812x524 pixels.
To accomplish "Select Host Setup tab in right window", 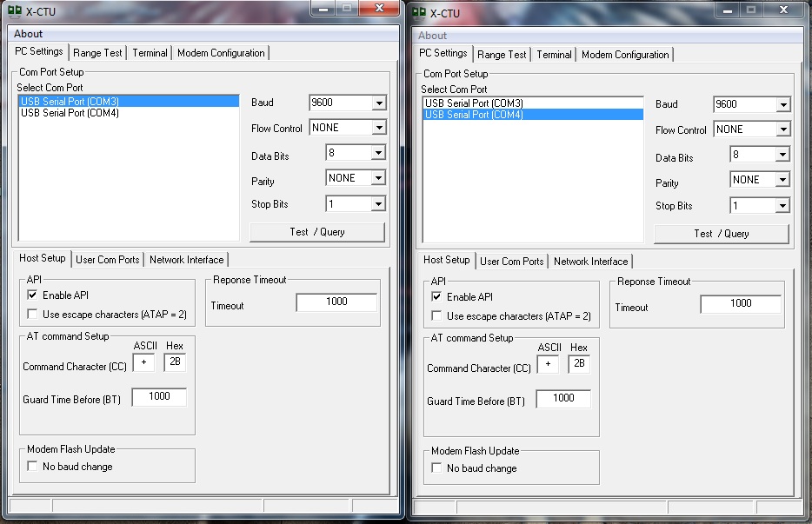I will pos(447,260).
